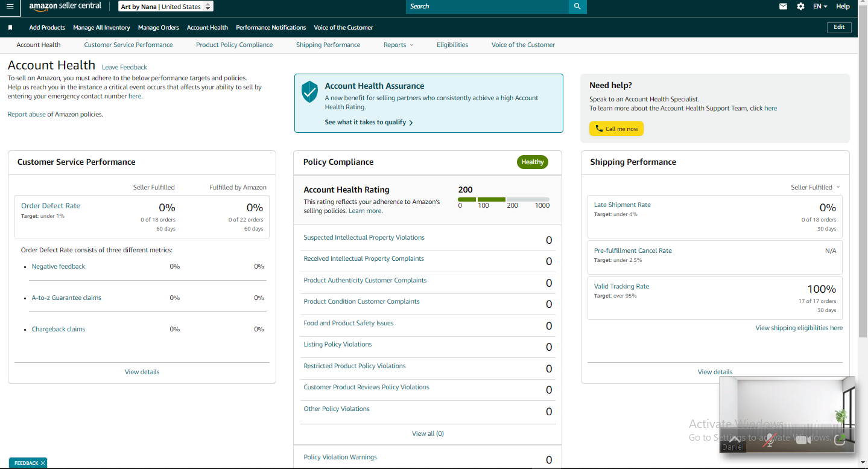Open Other Policy Violations

coord(337,409)
